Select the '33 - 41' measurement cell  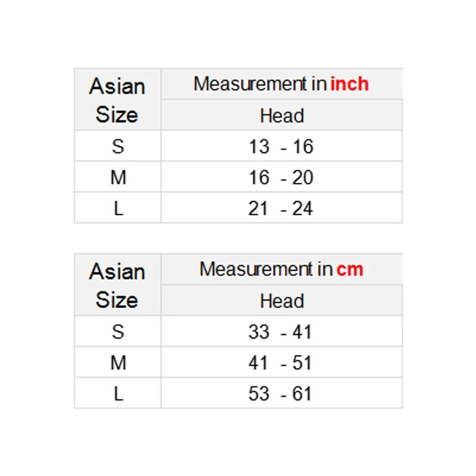point(281,331)
